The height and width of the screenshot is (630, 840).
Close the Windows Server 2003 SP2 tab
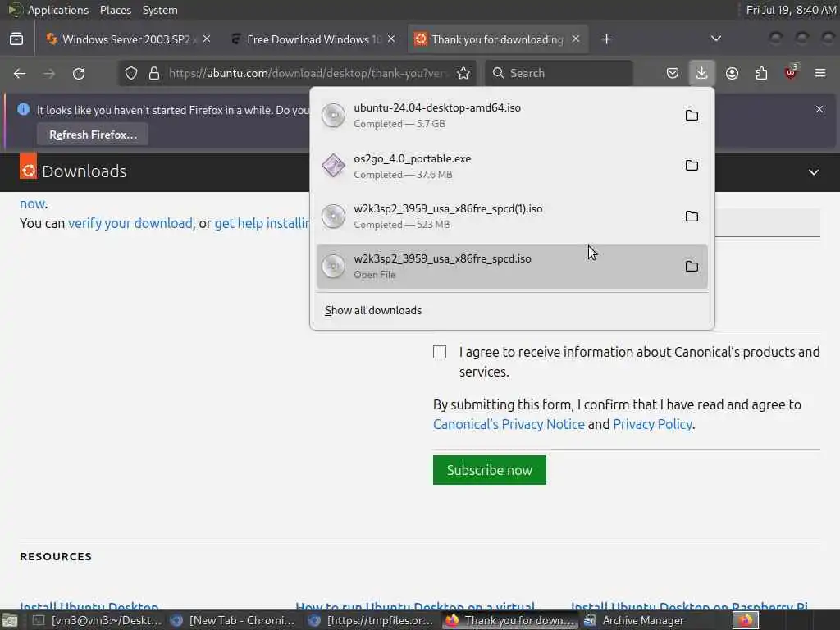pos(207,39)
